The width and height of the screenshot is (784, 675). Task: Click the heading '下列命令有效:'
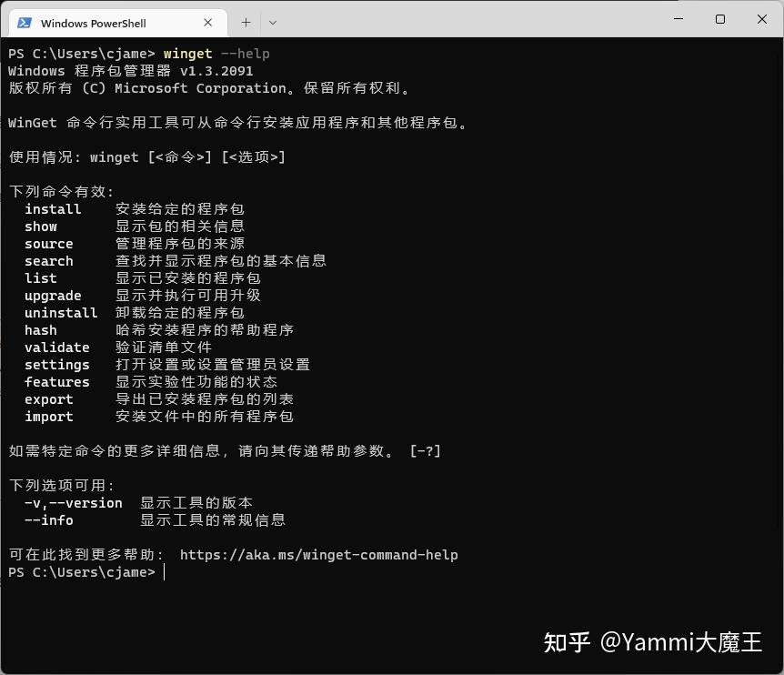62,192
